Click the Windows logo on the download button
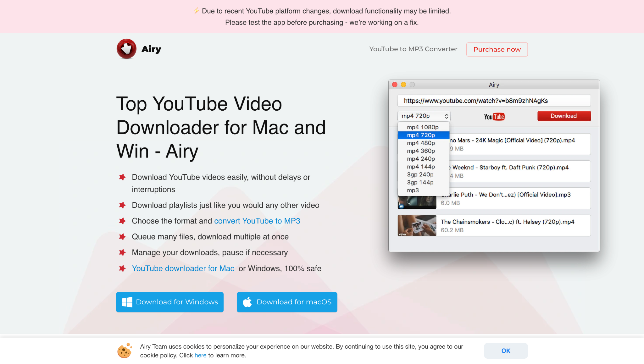 click(x=127, y=302)
